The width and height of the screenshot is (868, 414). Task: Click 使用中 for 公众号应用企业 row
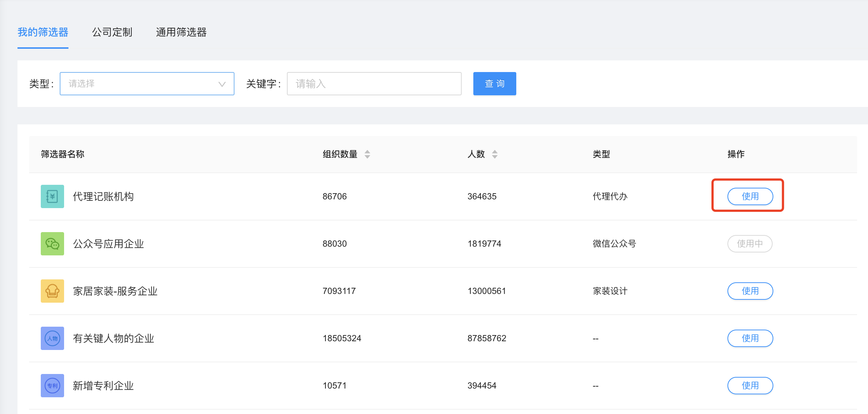(750, 244)
